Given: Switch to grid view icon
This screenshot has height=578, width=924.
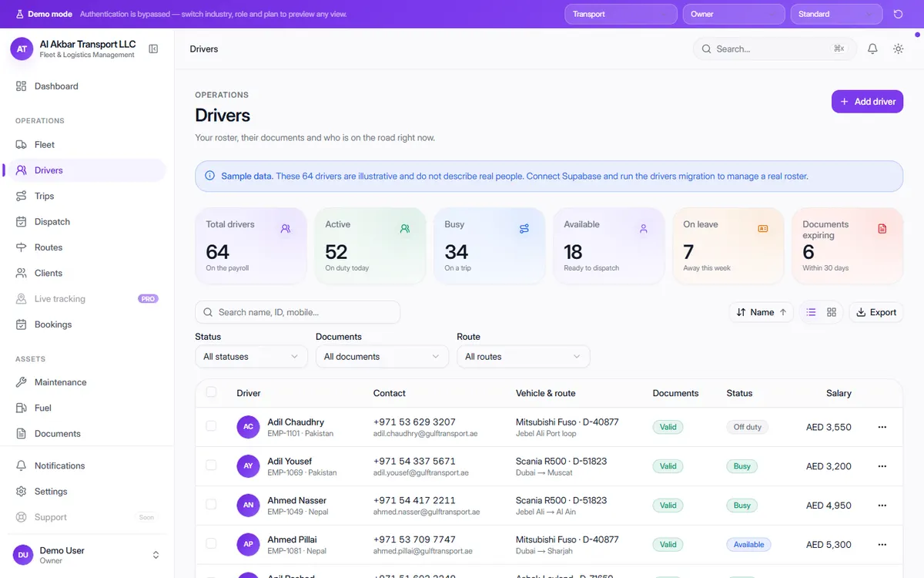Looking at the screenshot, I should coord(832,312).
